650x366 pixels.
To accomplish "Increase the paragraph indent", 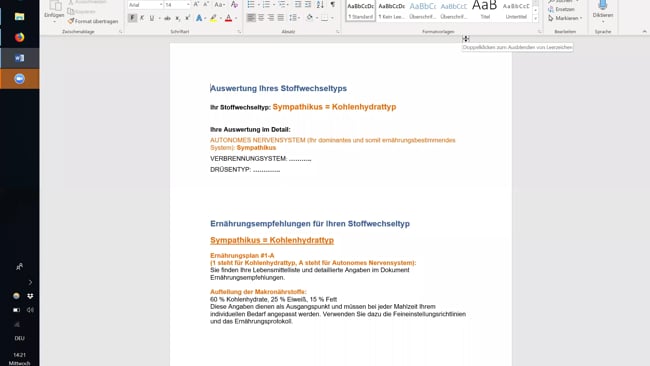I will click(308, 5).
